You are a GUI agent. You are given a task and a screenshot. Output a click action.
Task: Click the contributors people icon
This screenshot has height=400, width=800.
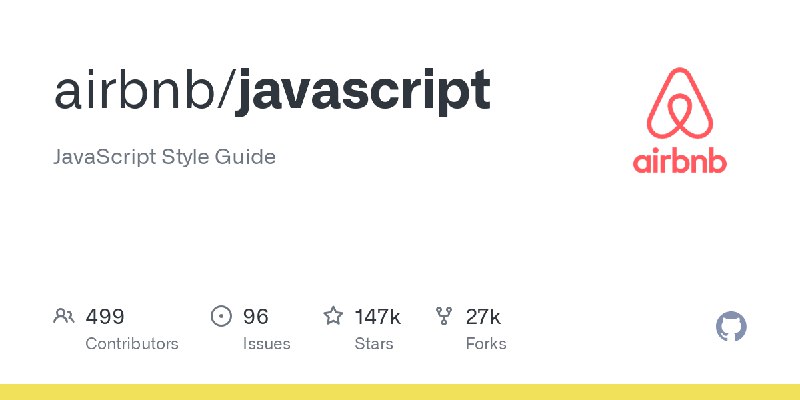[64, 316]
